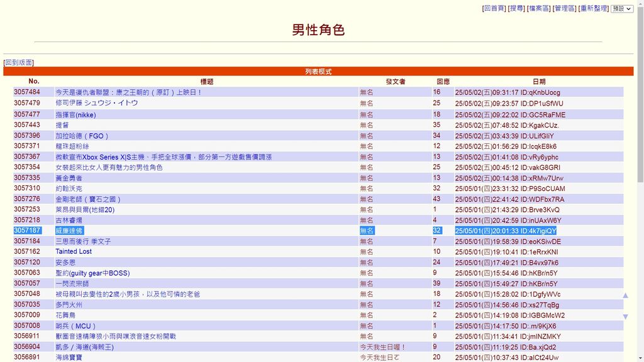Open thread 加拉哈德（FGO）
Screen dimensions: 644x362
point(82,136)
